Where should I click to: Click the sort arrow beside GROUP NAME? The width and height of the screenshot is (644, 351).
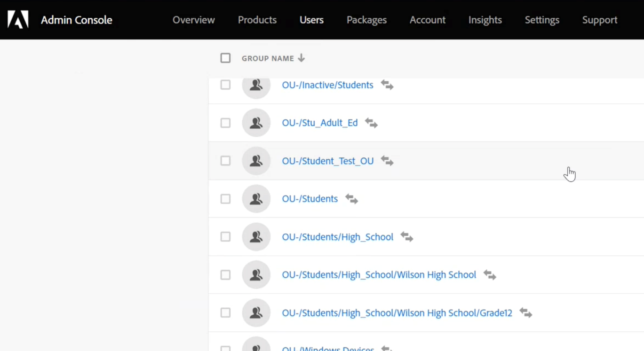pos(302,58)
